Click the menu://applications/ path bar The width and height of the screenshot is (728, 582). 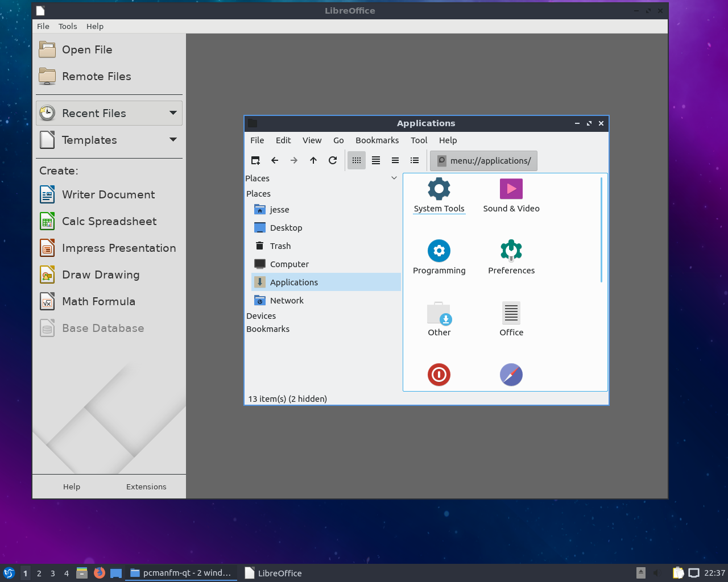coord(483,161)
